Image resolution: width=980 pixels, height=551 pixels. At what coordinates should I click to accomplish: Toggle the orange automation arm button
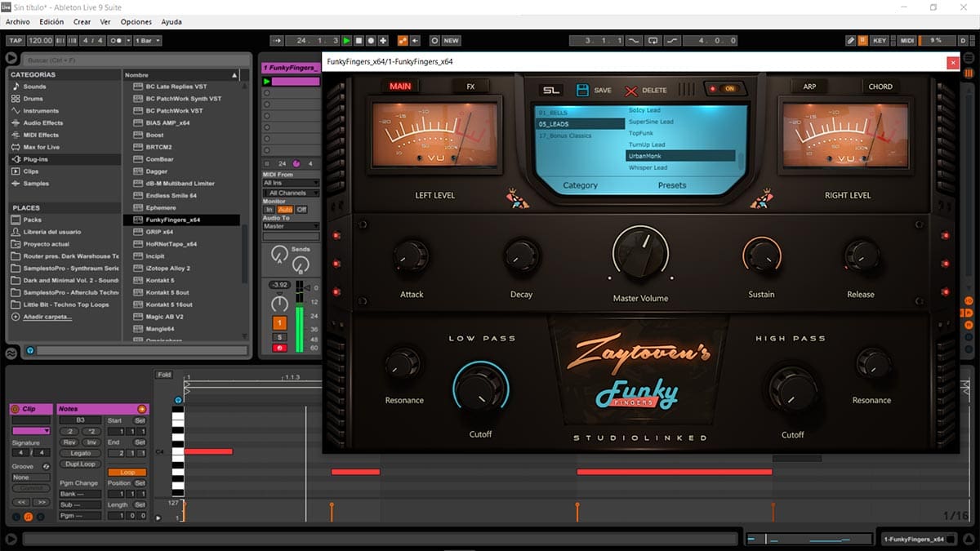pos(403,40)
